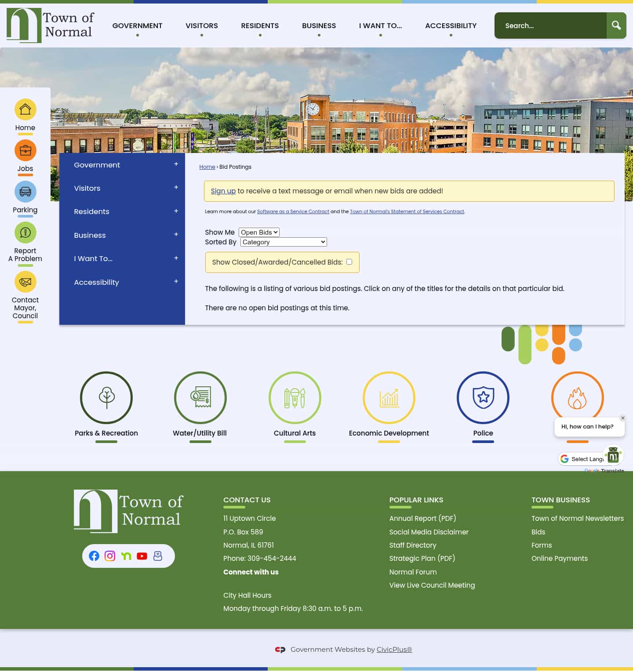Dismiss the chat assistant popup
The height and width of the screenshot is (672, 633).
(622, 418)
